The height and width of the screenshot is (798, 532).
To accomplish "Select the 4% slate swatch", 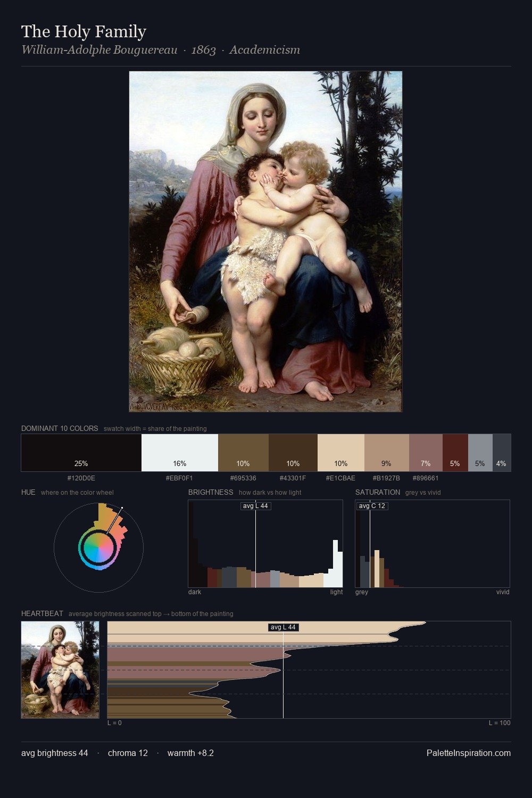I will pyautogui.click(x=502, y=453).
